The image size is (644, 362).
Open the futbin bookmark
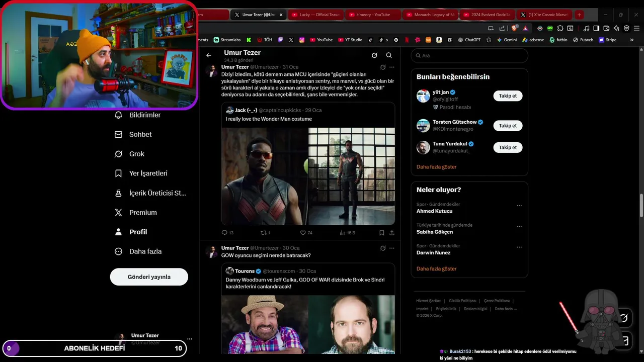(x=558, y=40)
